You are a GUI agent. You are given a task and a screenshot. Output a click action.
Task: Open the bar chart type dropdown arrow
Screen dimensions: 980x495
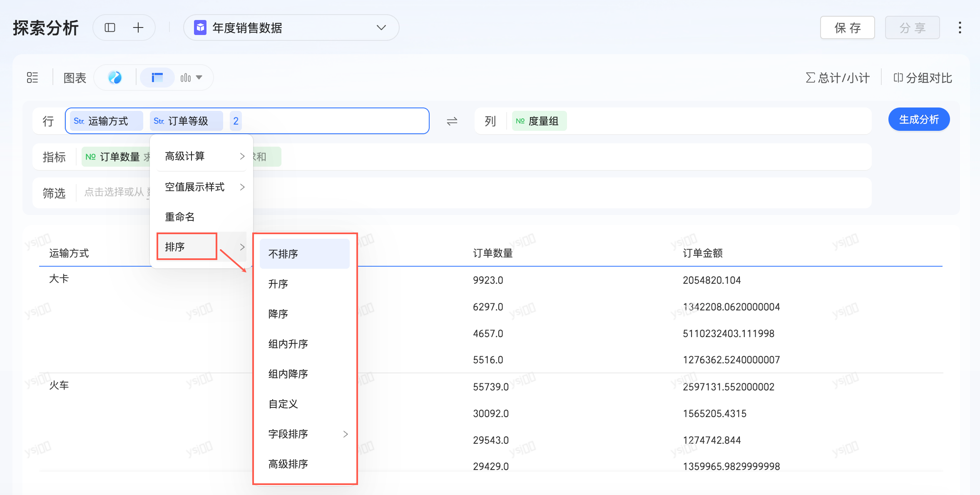pos(199,77)
